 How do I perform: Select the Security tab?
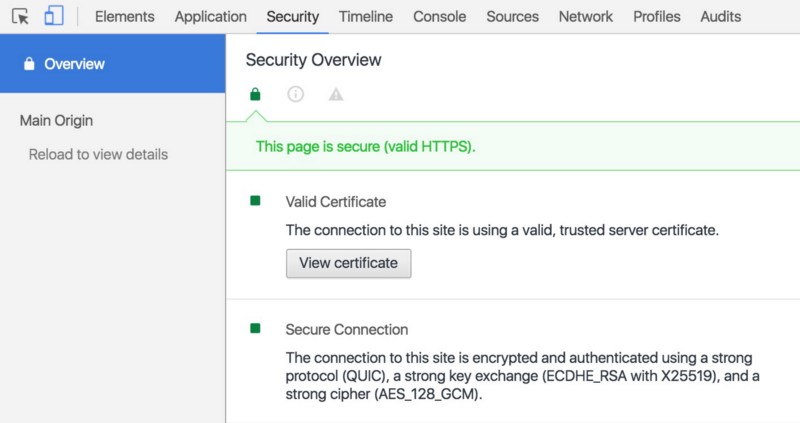click(293, 16)
